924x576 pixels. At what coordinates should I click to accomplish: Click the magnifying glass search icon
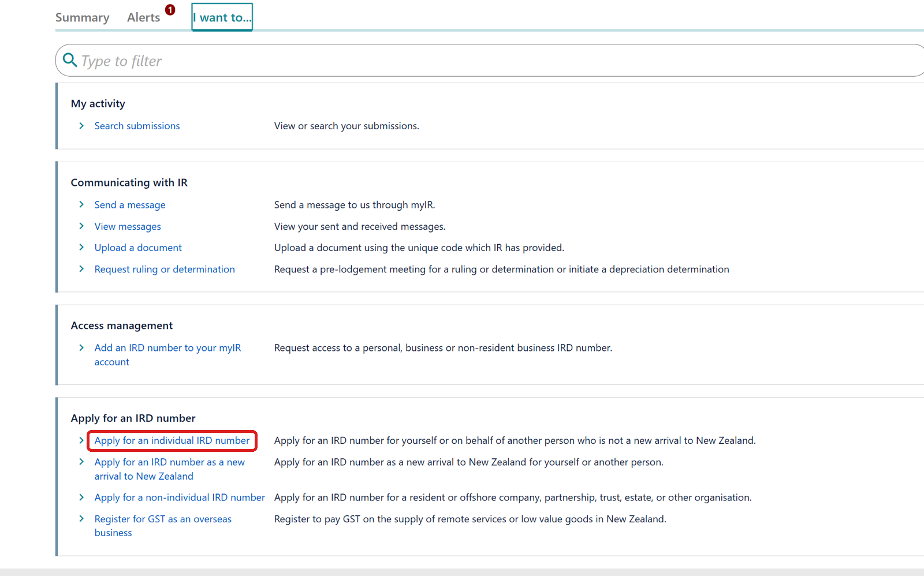(x=70, y=60)
